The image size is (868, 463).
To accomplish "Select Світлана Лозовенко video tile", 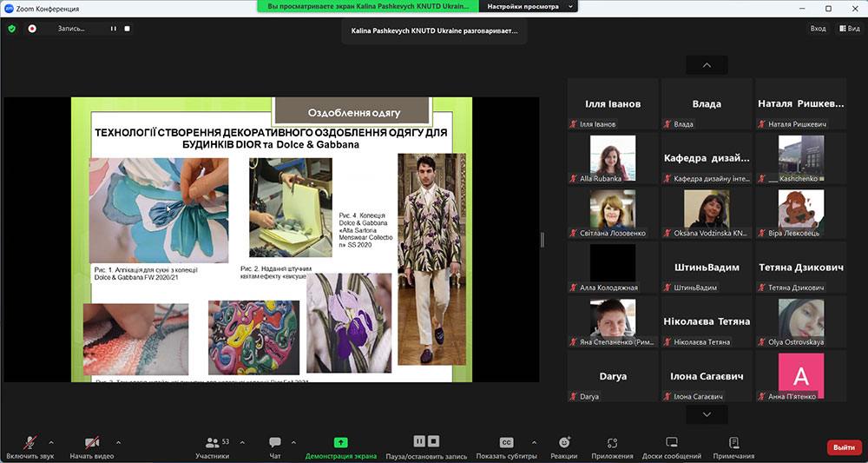I will tap(613, 212).
